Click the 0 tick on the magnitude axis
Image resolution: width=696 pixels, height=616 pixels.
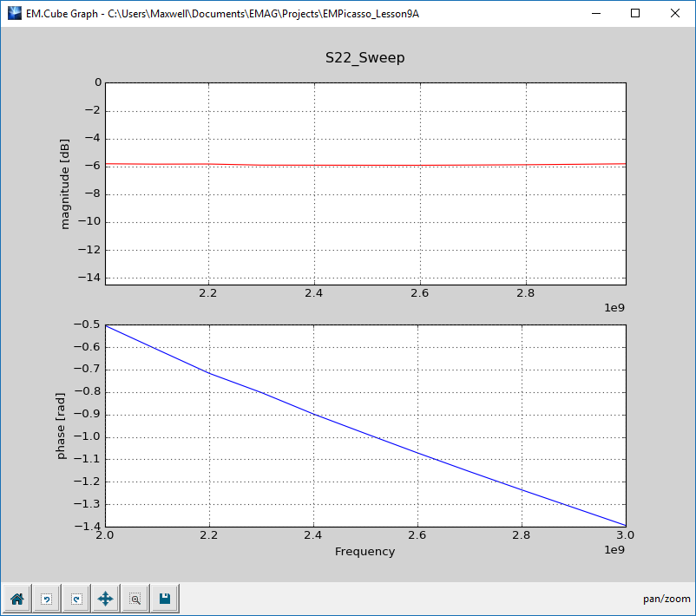[98, 82]
